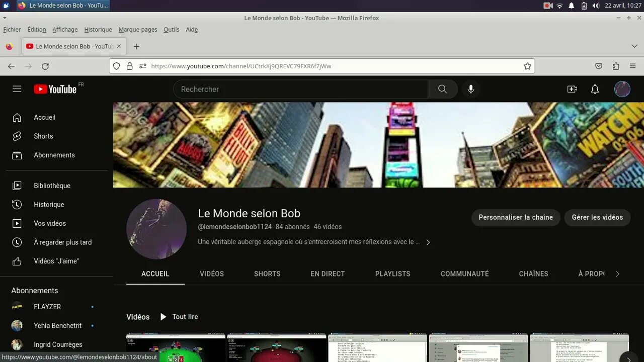The image size is (644, 362).
Task: Open the Historique menu in the menu bar
Action: [98, 30]
